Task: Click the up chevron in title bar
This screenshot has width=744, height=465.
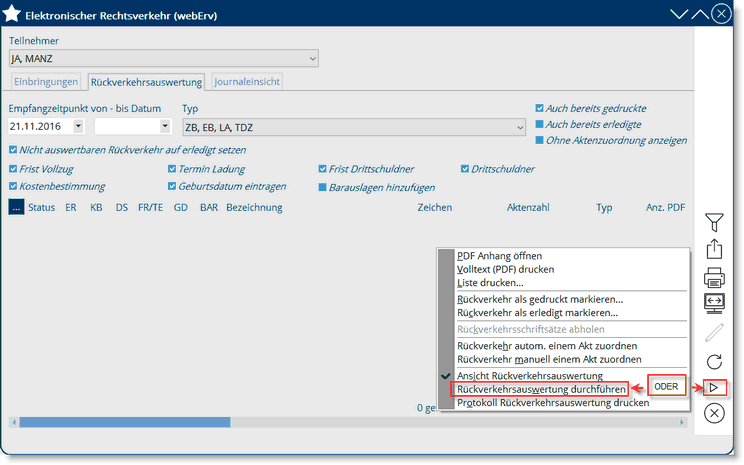Action: (700, 14)
